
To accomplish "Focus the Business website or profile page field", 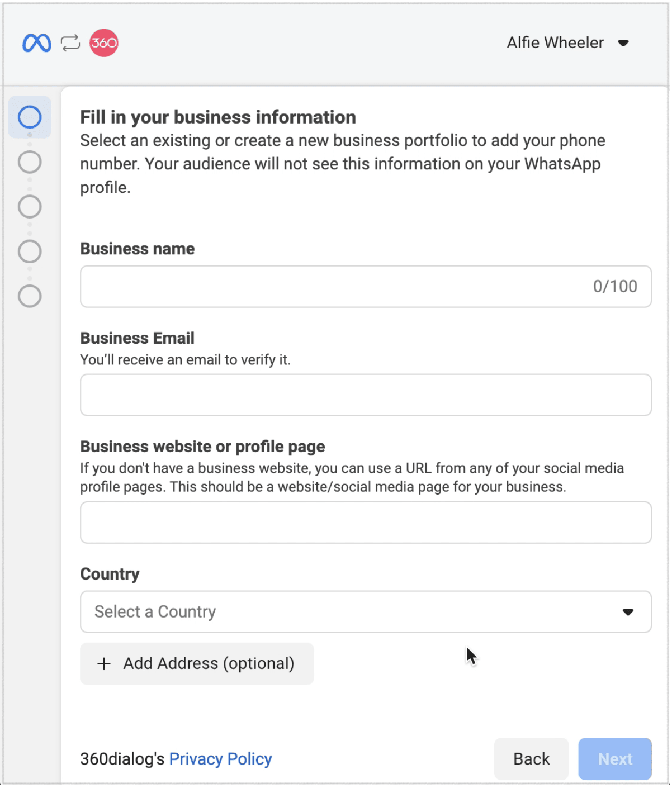I will click(x=366, y=523).
